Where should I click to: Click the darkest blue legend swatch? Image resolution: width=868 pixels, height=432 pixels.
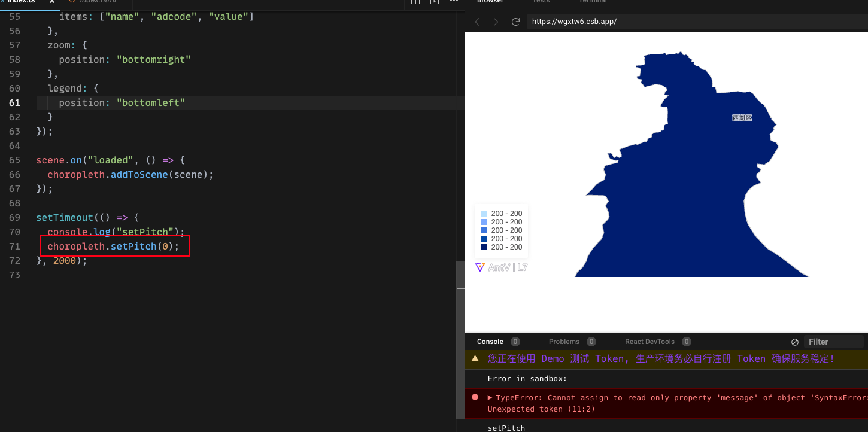[484, 247]
